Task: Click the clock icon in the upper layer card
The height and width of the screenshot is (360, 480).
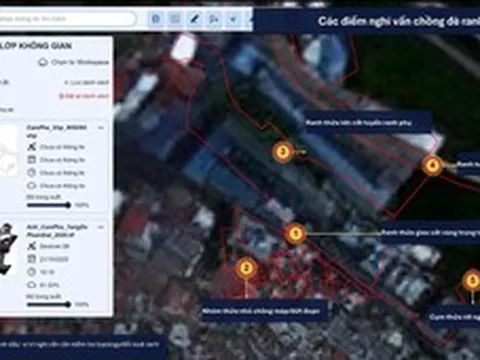Action: [x=31, y=173]
